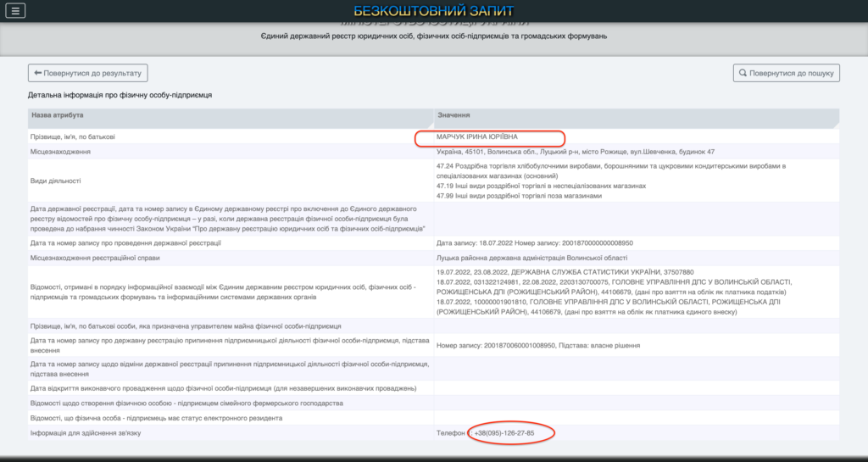The height and width of the screenshot is (462, 868).
Task: Click 'Повернутися до пошуку' search button
Action: pos(786,73)
